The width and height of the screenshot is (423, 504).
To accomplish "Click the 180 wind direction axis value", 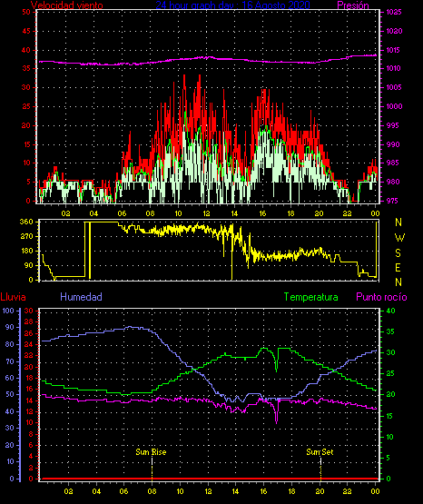I will click(26, 251).
